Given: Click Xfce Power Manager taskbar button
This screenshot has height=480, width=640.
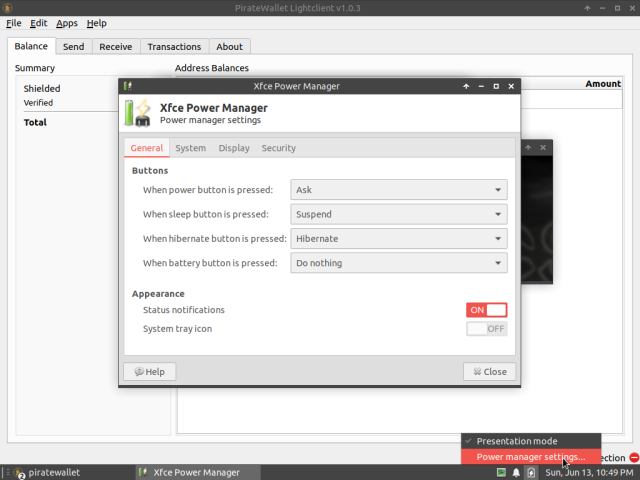Looking at the screenshot, I should (197, 473).
